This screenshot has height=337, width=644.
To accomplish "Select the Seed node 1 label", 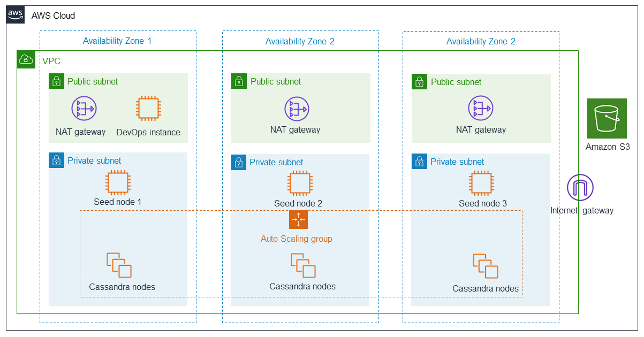I will click(118, 202).
